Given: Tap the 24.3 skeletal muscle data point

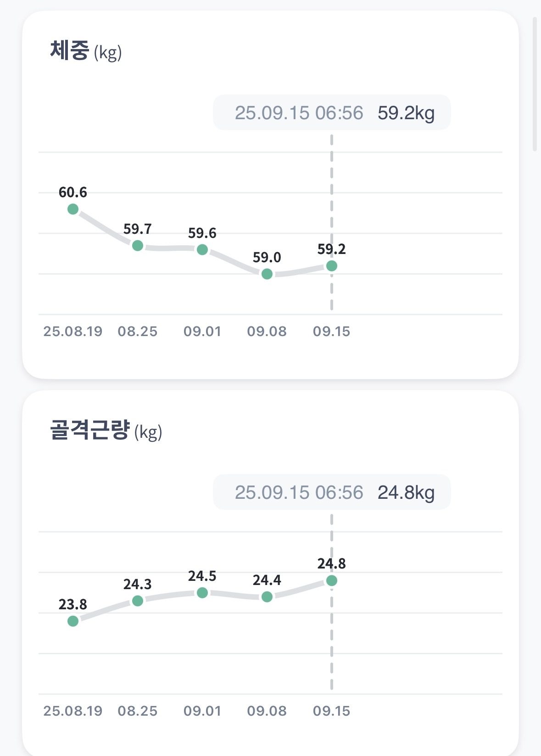Looking at the screenshot, I should [138, 601].
